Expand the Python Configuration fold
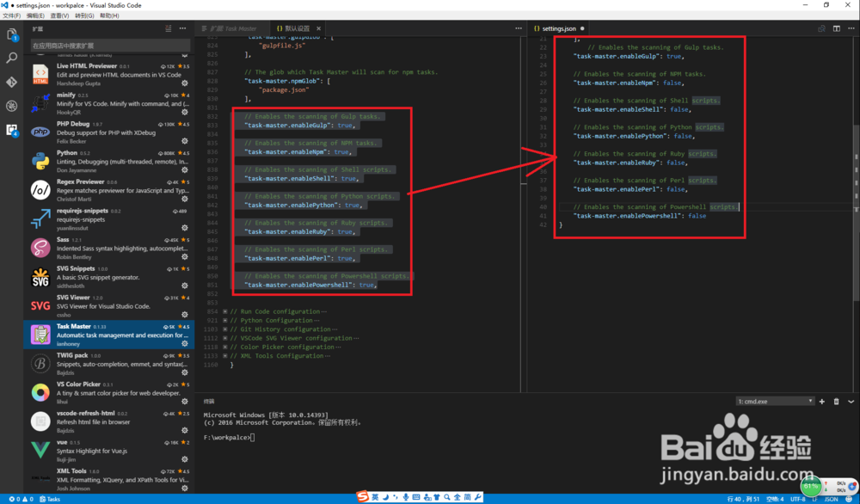The width and height of the screenshot is (860, 504). click(224, 320)
